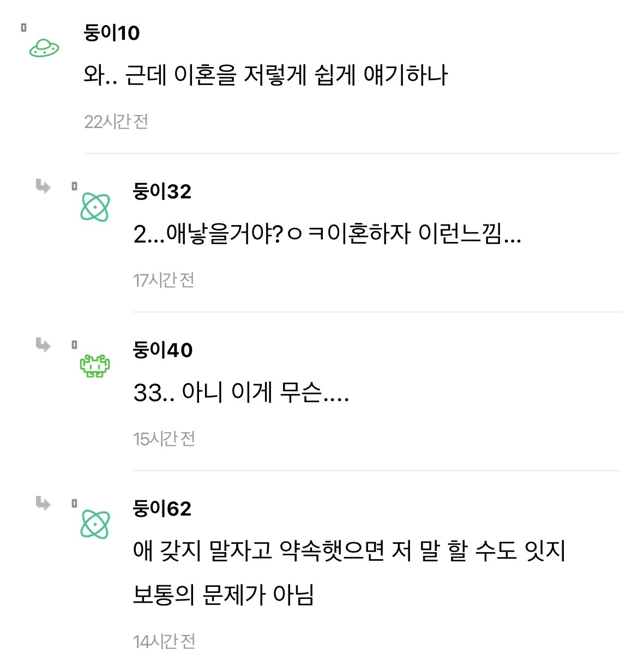The height and width of the screenshot is (672, 638).
Task: Click the comment starting with 2...애낳을거야?
Action: pos(327,234)
